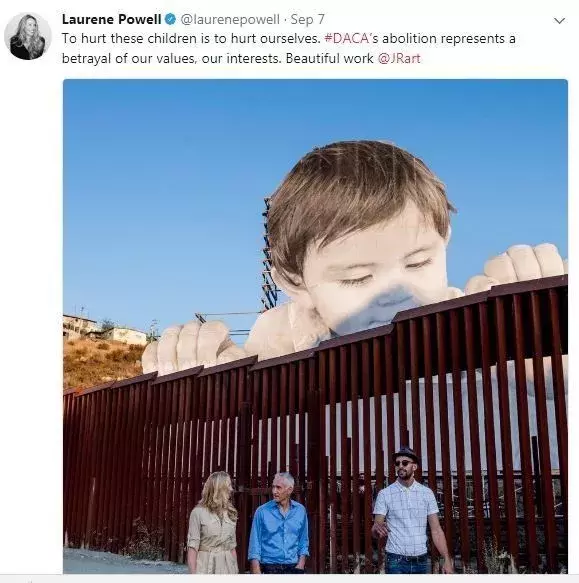579x583 pixels.
Task: Click the child's hand at the photo's right edge
Action: pos(521,266)
